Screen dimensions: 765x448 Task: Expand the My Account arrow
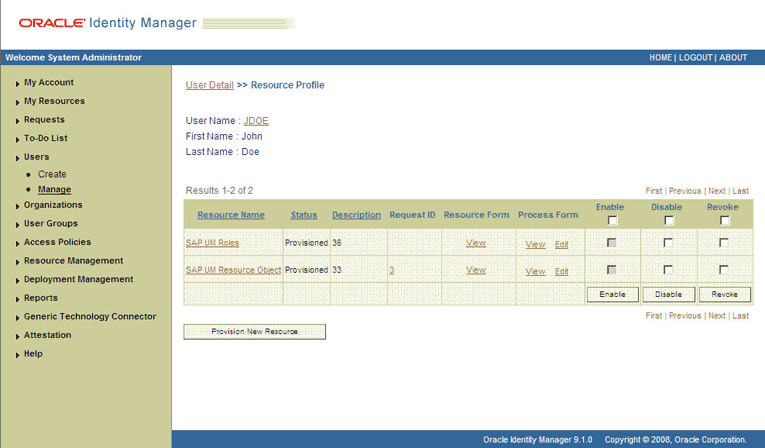[17, 83]
